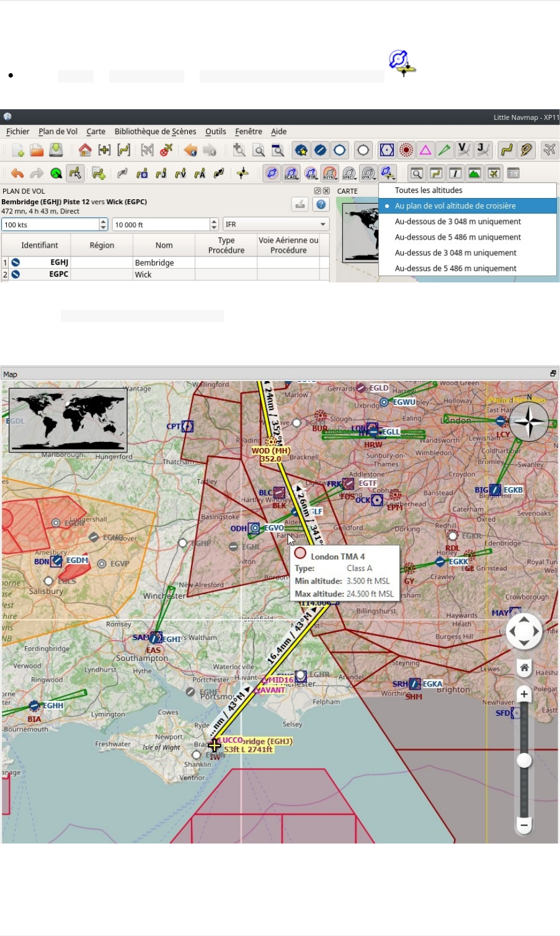560x936 pixels.
Task: Open restricted RSTR airspaces dropdown
Action: 330,173
